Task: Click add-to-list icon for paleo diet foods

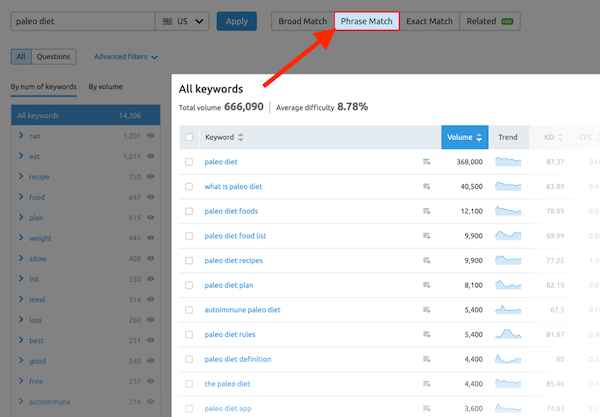Action: coord(427,211)
